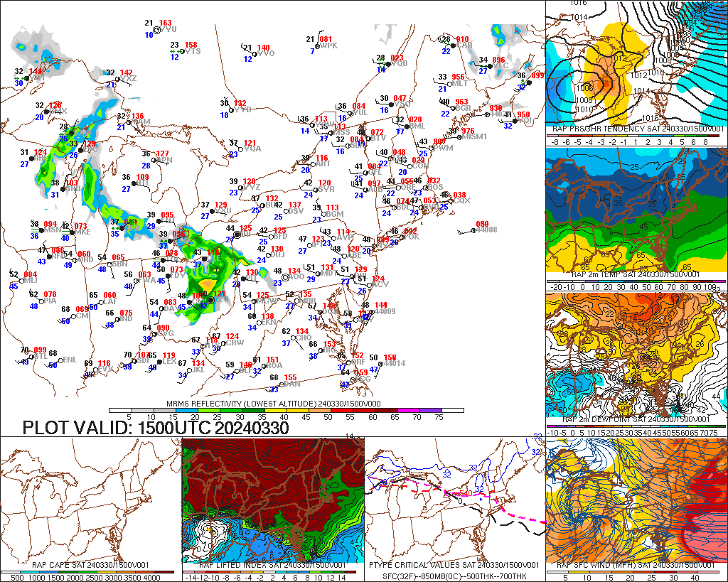728x582 pixels.
Task: Select the CRW station label
Action: coord(235,343)
